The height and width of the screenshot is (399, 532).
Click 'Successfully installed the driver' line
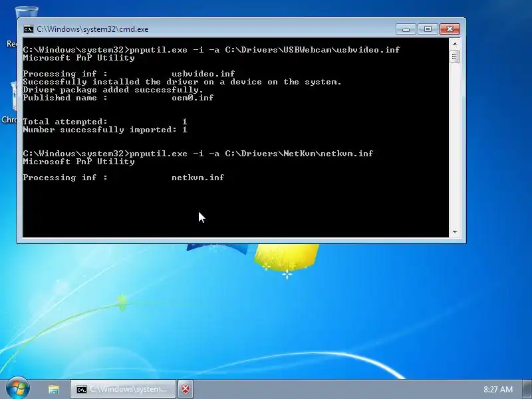pyautogui.click(x=182, y=82)
